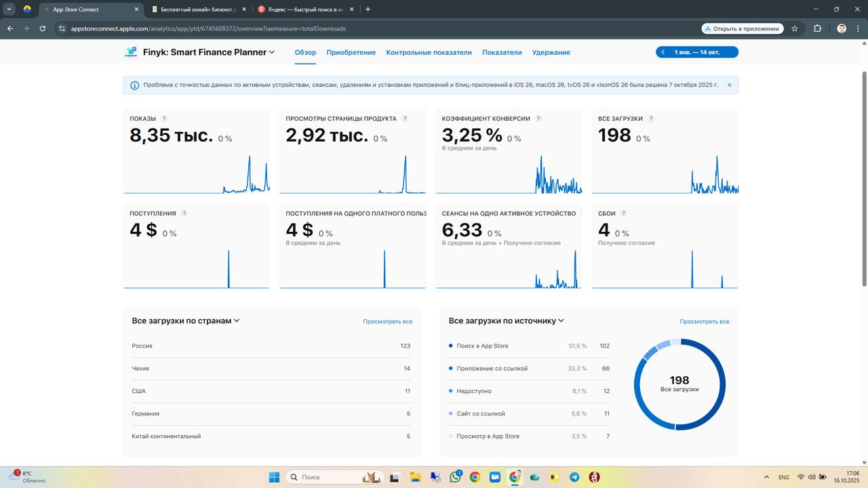Click the Windows Start button
The image size is (868, 488).
point(273,477)
